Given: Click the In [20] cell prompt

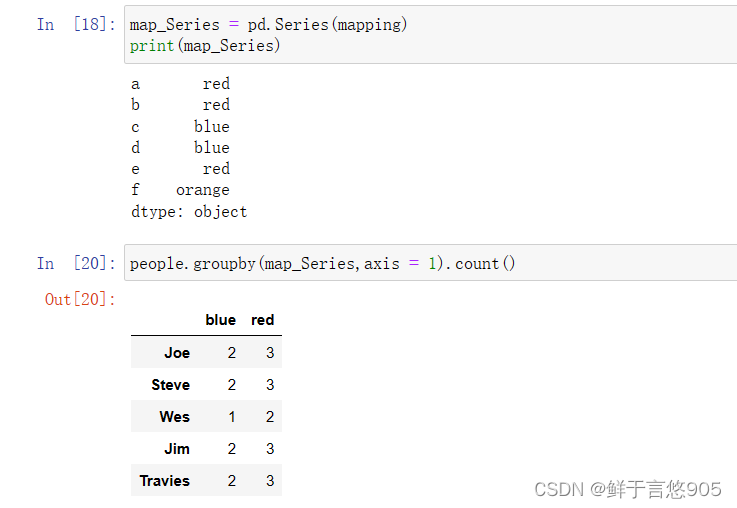Looking at the screenshot, I should [75, 263].
